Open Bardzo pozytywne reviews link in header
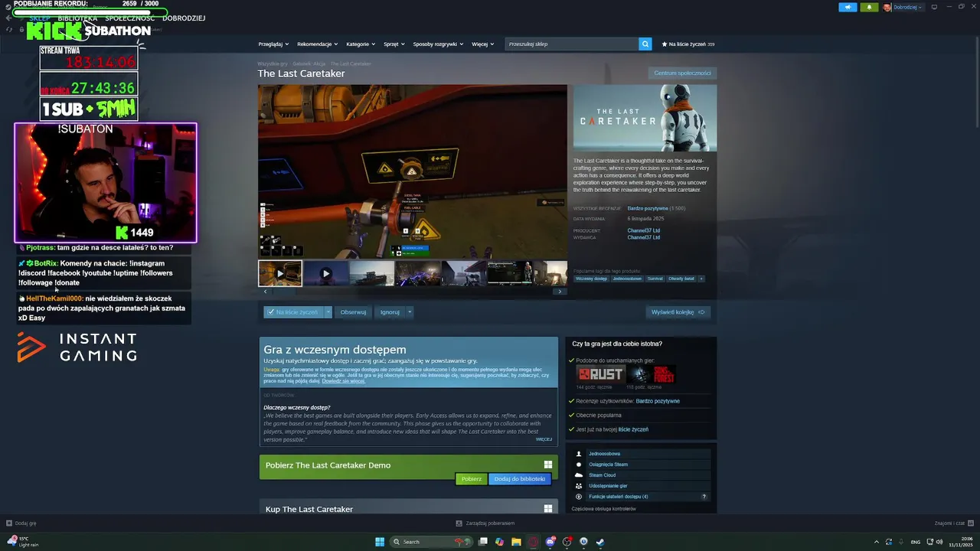Screen dimensions: 980x551 click(648, 208)
